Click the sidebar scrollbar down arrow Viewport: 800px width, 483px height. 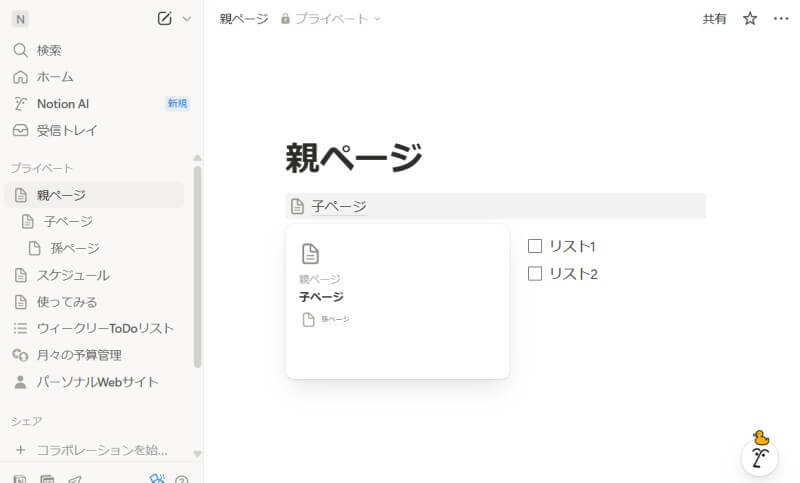click(x=197, y=453)
